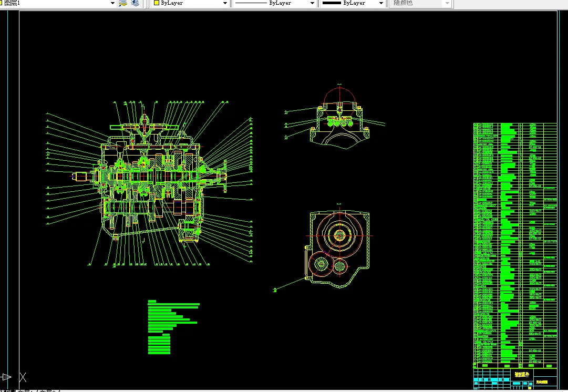Select the large gearbox section view drawing
568x392 pixels.
point(149,184)
